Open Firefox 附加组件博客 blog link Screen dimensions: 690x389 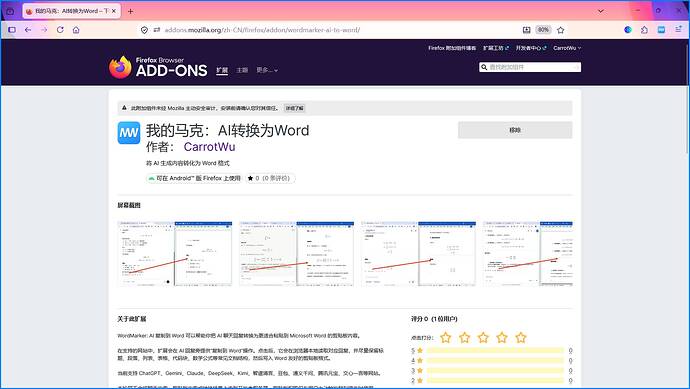pyautogui.click(x=452, y=48)
